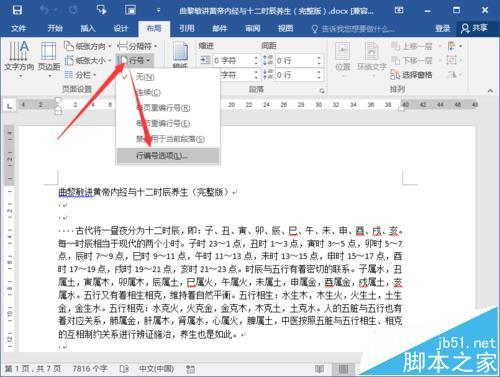Open 位置 position menu
The height and width of the screenshot is (377, 500).
pyautogui.click(x=342, y=60)
